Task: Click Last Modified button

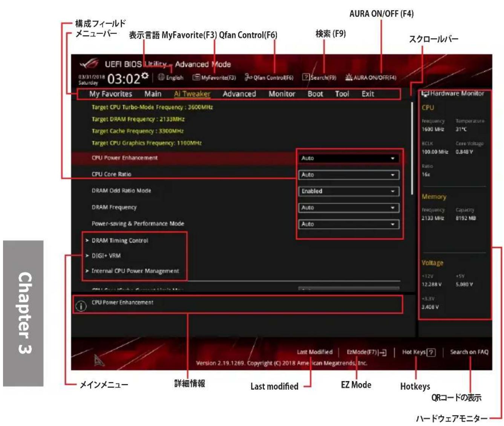Action: click(315, 352)
